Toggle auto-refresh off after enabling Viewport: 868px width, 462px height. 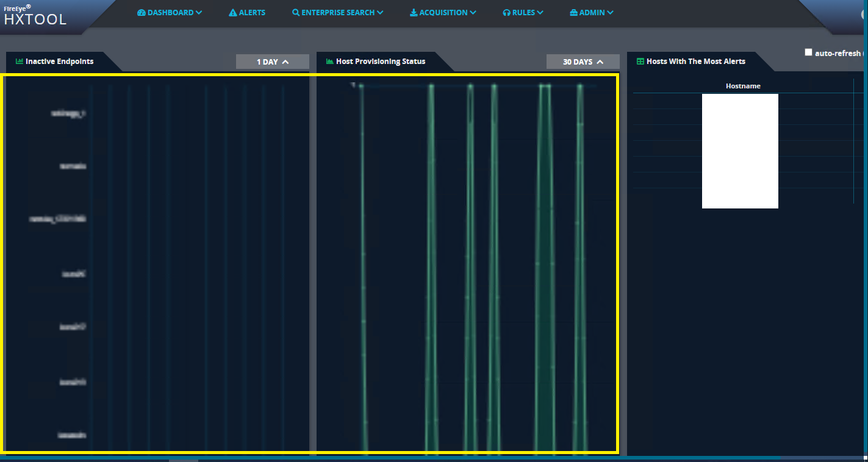point(808,52)
